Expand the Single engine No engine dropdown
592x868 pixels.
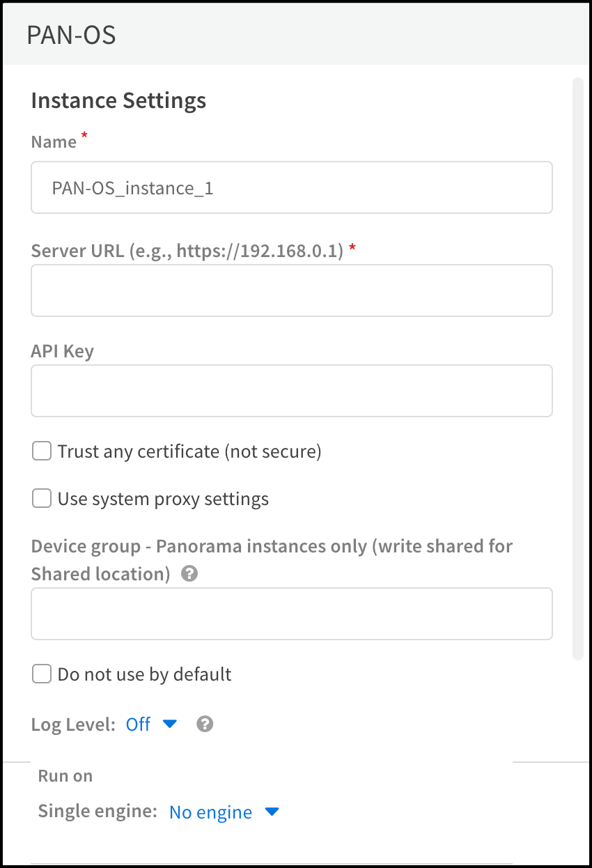click(211, 812)
